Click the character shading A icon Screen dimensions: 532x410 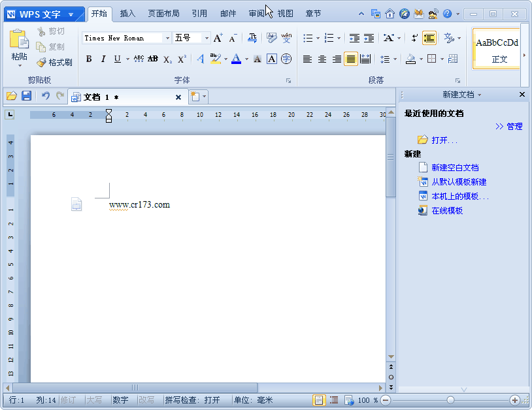click(x=258, y=59)
